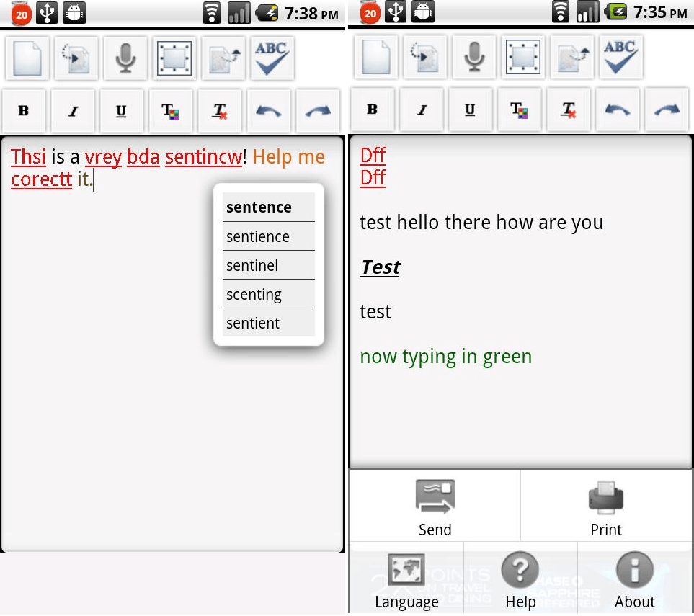Open document icon in right screen toolbar

click(x=425, y=57)
